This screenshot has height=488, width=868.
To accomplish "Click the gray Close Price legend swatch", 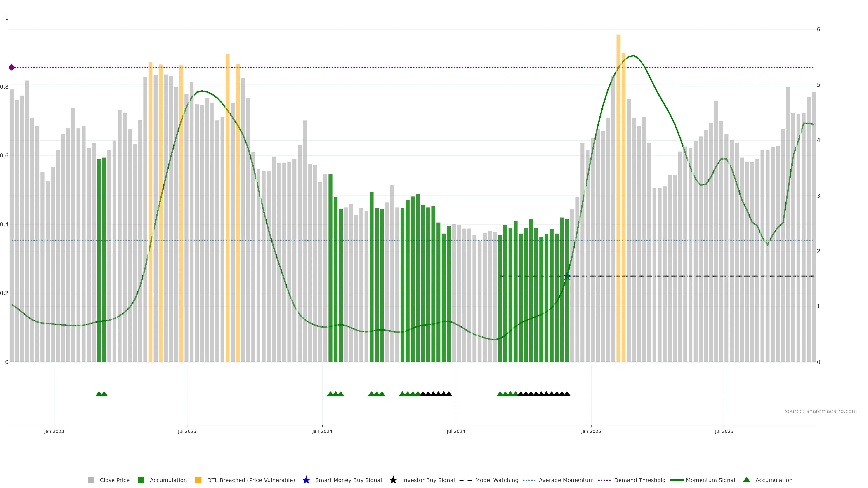I will pos(91,480).
